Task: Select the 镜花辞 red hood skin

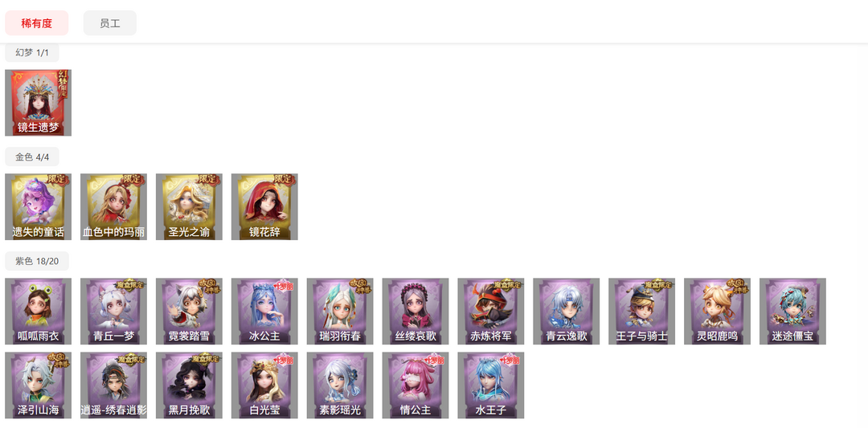Action: pos(264,207)
